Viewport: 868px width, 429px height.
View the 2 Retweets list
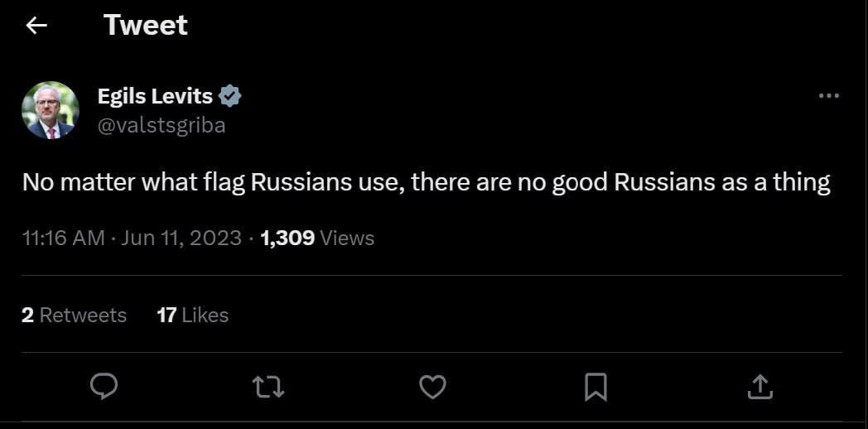[x=74, y=315]
